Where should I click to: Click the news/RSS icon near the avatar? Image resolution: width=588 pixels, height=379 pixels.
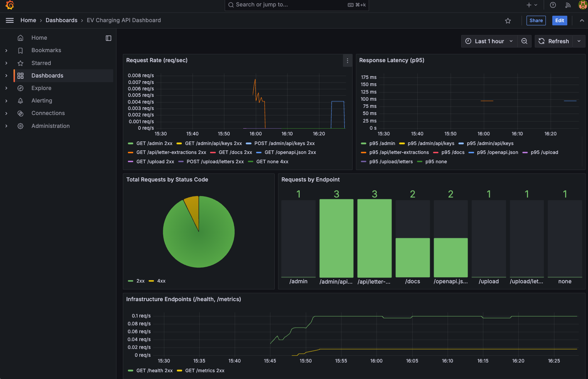[x=568, y=5]
